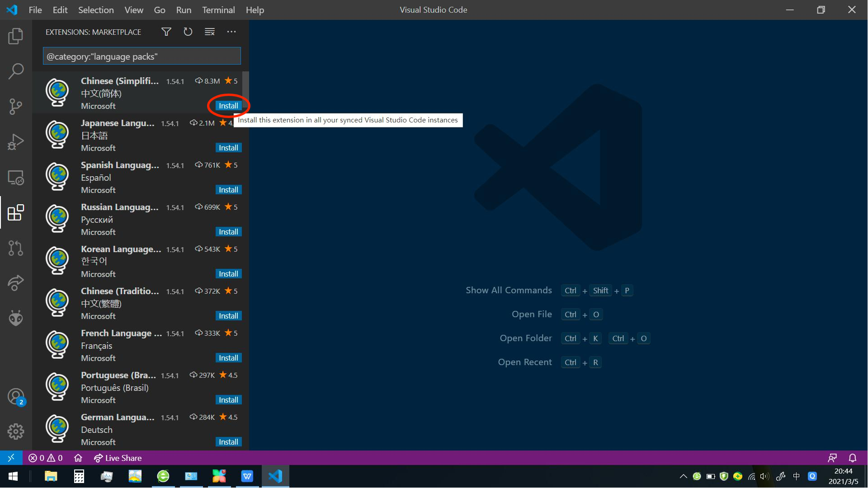Open Windows Start menu
868x488 pixels.
click(x=13, y=476)
